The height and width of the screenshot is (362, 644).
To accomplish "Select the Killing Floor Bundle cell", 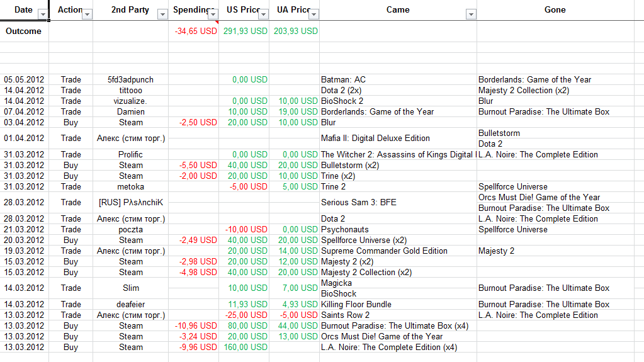I will pyautogui.click(x=398, y=305).
